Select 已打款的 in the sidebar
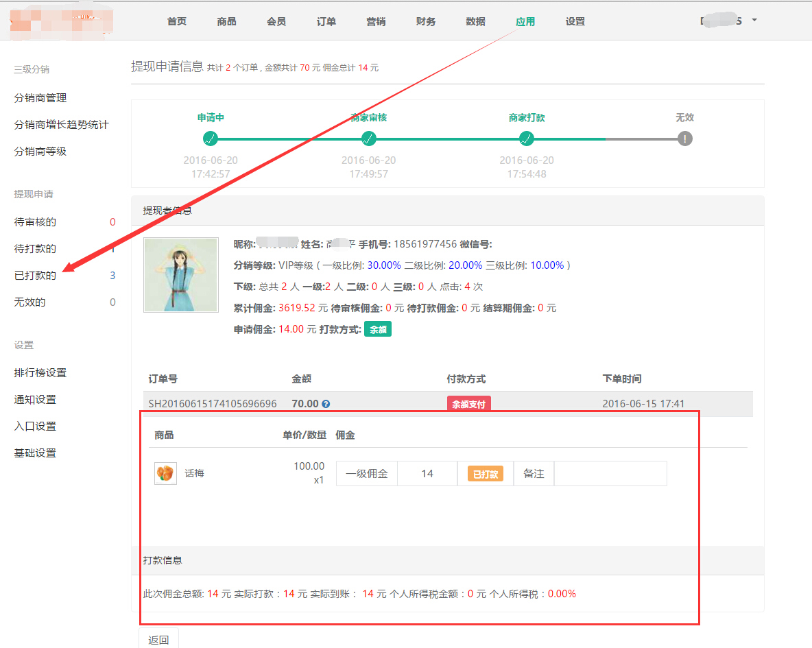The image size is (812, 648). pyautogui.click(x=35, y=276)
